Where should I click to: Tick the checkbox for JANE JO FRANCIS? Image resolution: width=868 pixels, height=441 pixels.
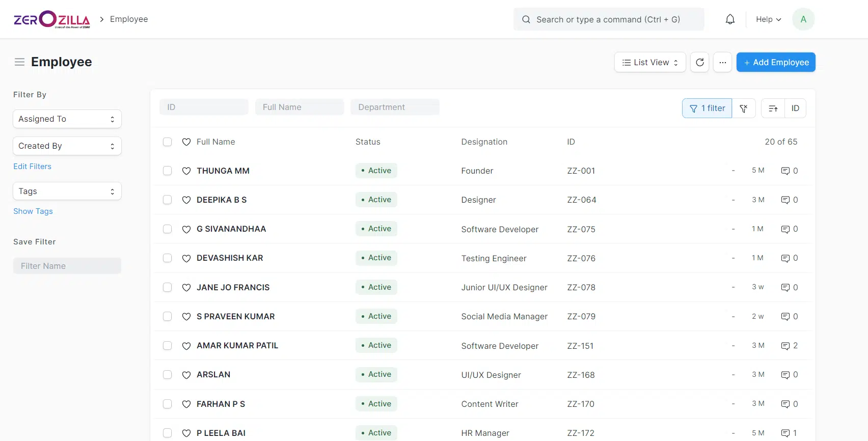167,287
